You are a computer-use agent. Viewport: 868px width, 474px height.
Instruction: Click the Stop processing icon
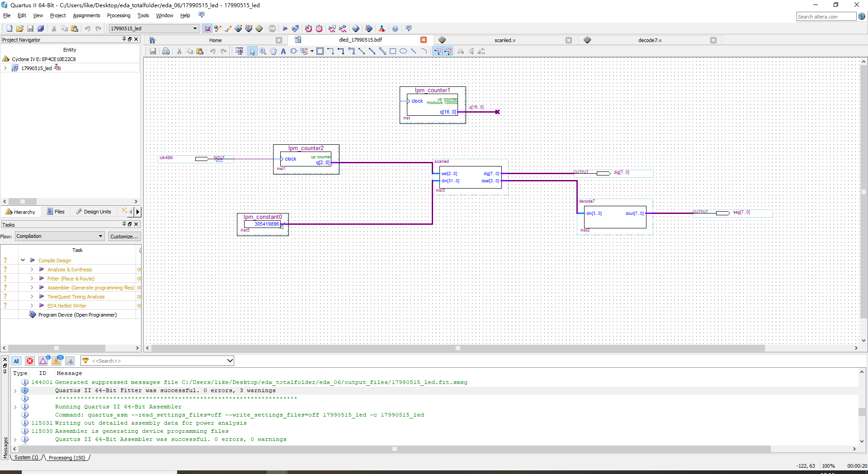(x=272, y=28)
